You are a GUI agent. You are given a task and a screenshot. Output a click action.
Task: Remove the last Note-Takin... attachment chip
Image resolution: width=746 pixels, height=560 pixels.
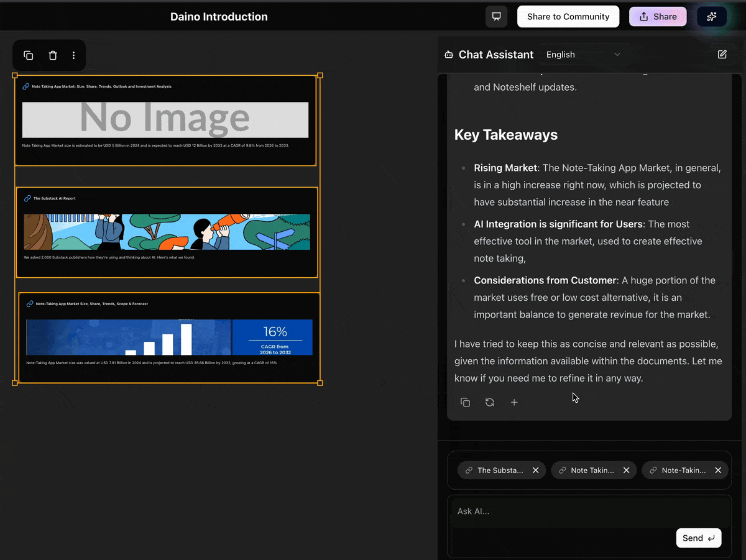pyautogui.click(x=717, y=470)
